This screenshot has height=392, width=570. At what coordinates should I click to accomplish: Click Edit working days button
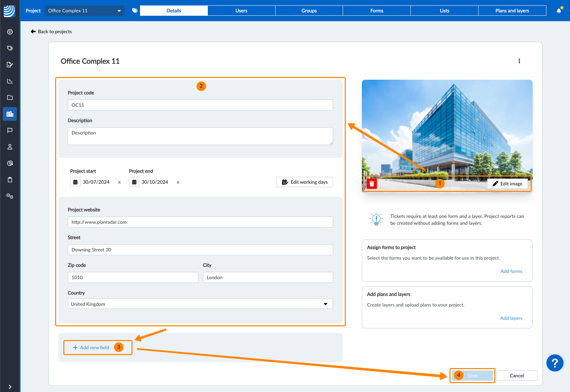[305, 182]
